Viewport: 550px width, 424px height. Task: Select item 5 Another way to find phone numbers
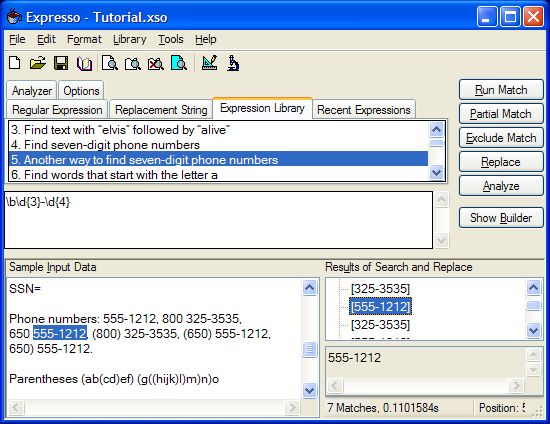[x=218, y=160]
